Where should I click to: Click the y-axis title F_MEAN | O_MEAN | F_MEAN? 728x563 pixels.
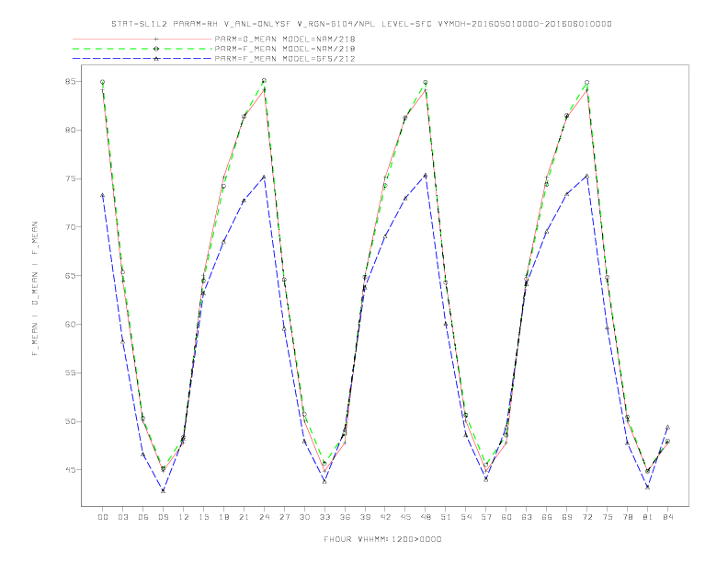35,289
